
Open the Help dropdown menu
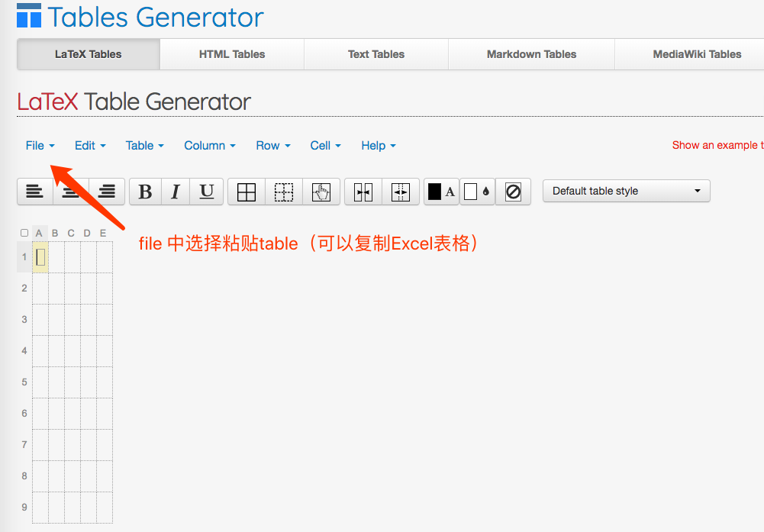tap(379, 145)
